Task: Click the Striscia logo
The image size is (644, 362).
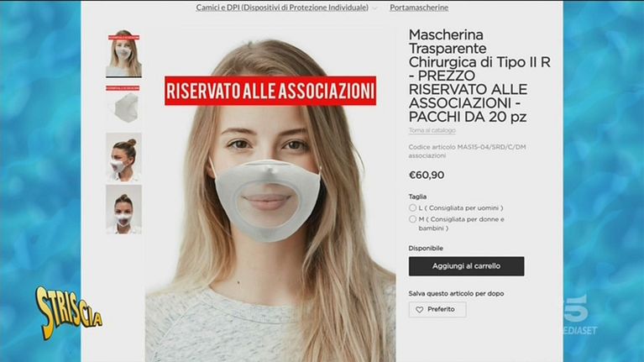Action: tap(68, 312)
